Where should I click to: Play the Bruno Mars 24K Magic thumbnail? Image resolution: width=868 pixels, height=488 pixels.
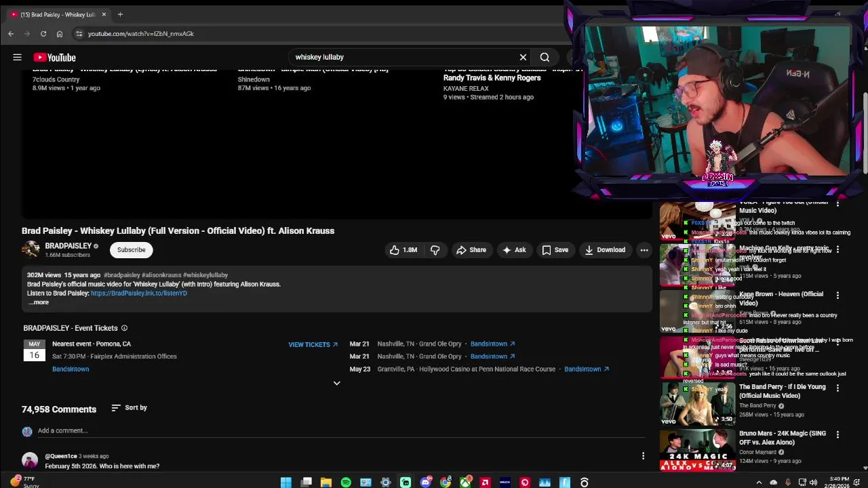[x=698, y=450]
